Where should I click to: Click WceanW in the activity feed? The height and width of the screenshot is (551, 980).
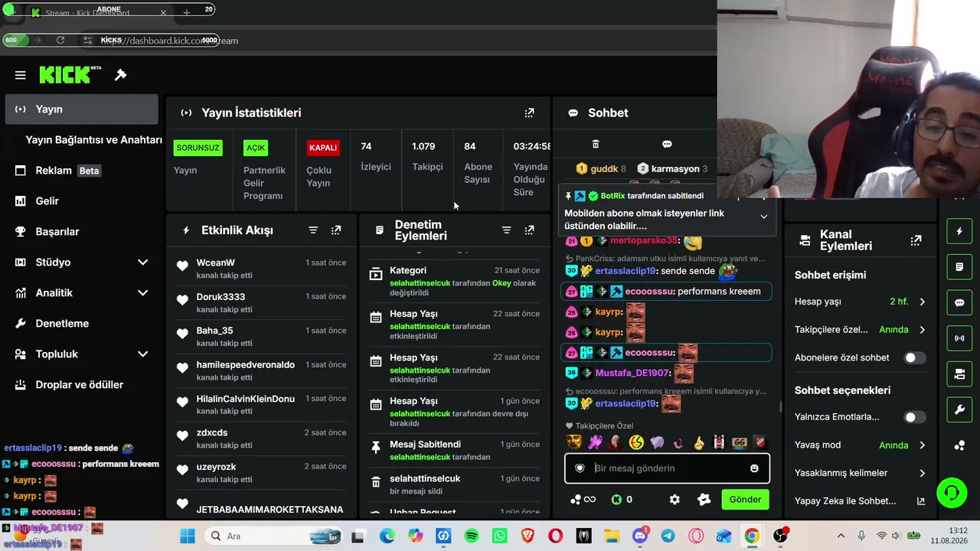pos(216,262)
